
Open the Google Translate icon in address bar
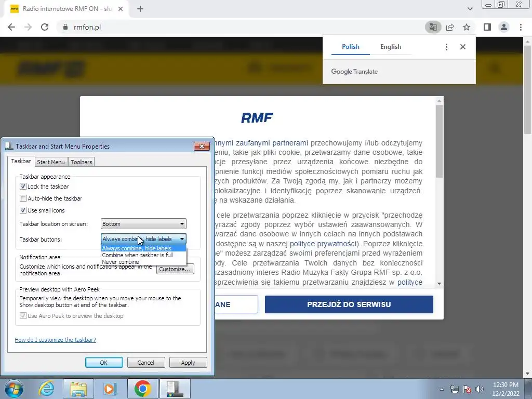(433, 27)
